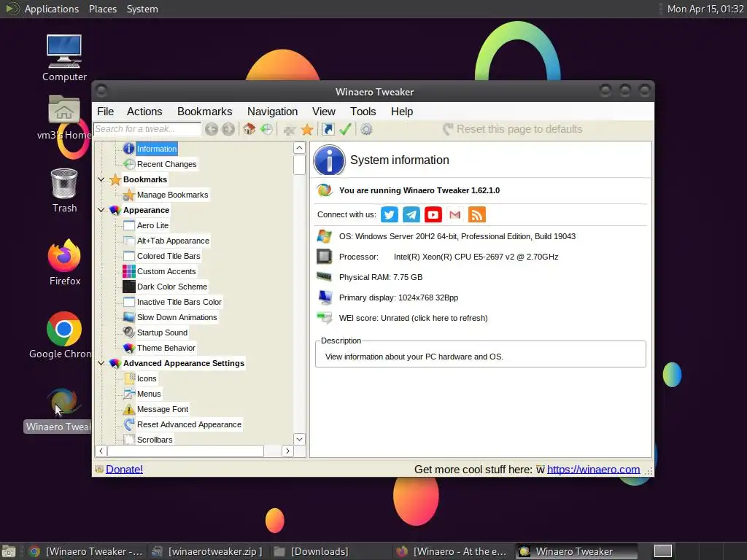747x560 pixels.
Task: Refresh WEI score text
Action: (413, 318)
